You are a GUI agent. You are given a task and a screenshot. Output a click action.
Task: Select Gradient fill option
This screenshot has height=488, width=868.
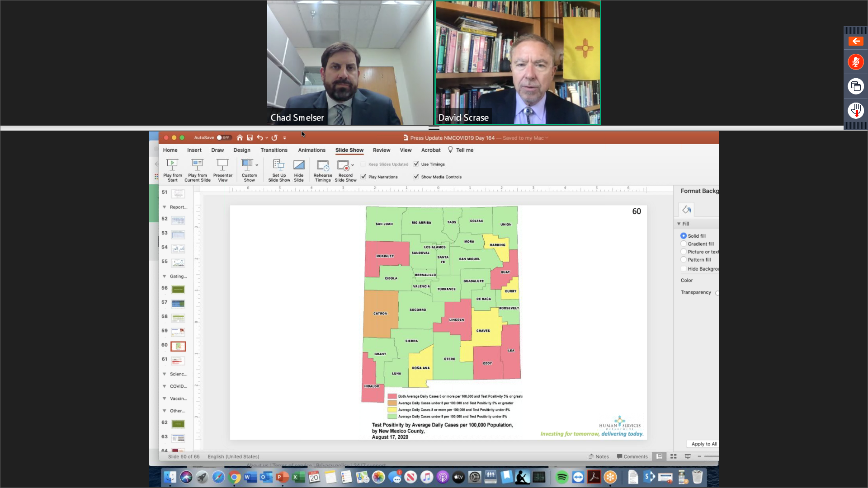click(684, 244)
